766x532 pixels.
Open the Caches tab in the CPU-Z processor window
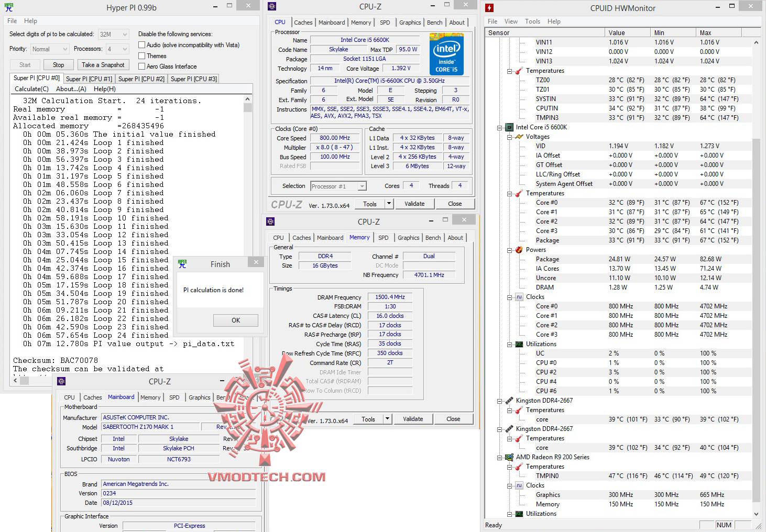click(303, 23)
